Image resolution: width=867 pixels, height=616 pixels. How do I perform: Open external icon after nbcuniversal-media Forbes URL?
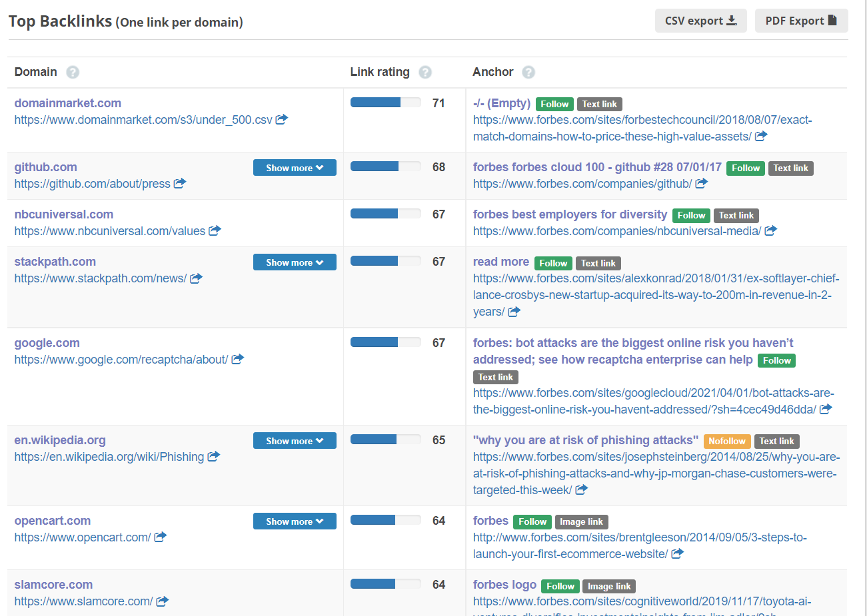click(770, 230)
